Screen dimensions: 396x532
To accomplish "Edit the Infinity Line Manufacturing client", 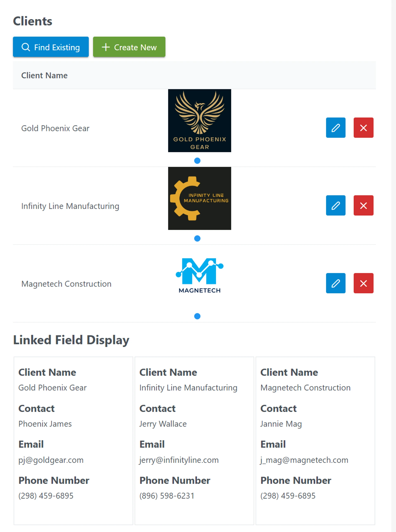I will 335,205.
